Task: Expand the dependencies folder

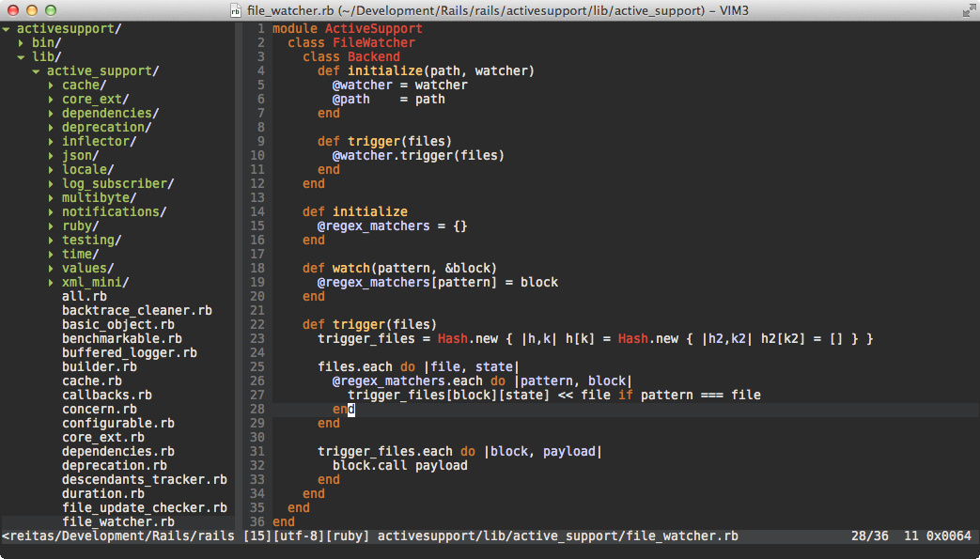Action: pyautogui.click(x=49, y=113)
